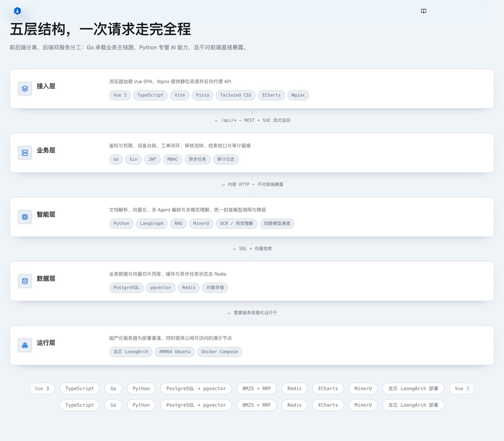Expand chevron beside /api/* REST + SSE label
Viewport: 504px width, 441px height.
[216, 121]
